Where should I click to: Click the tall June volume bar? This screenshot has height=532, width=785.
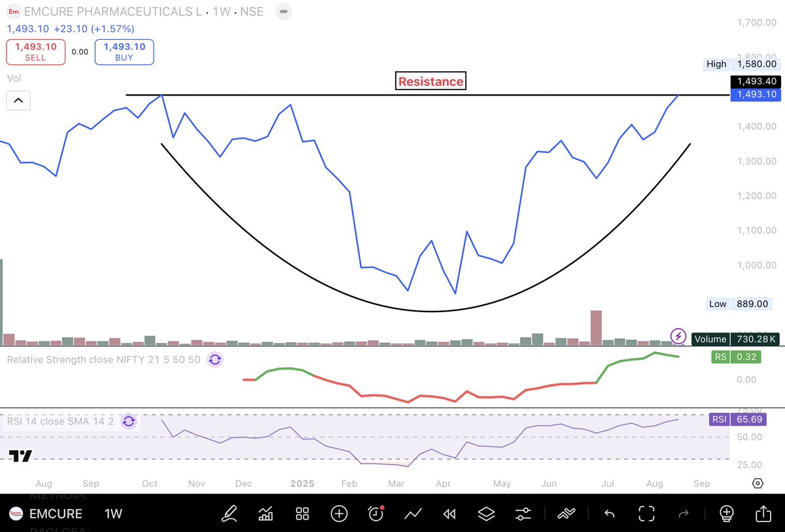[596, 327]
